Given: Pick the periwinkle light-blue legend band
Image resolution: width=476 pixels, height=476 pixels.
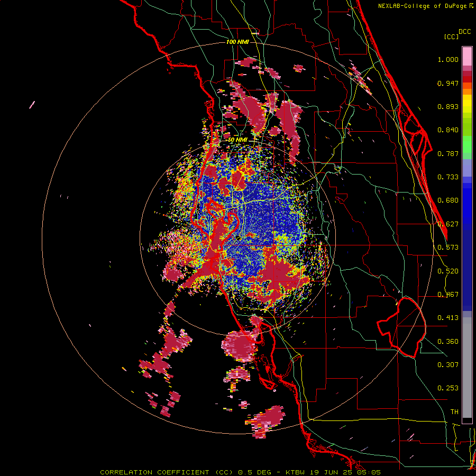Looking at the screenshot, I should point(467,168).
